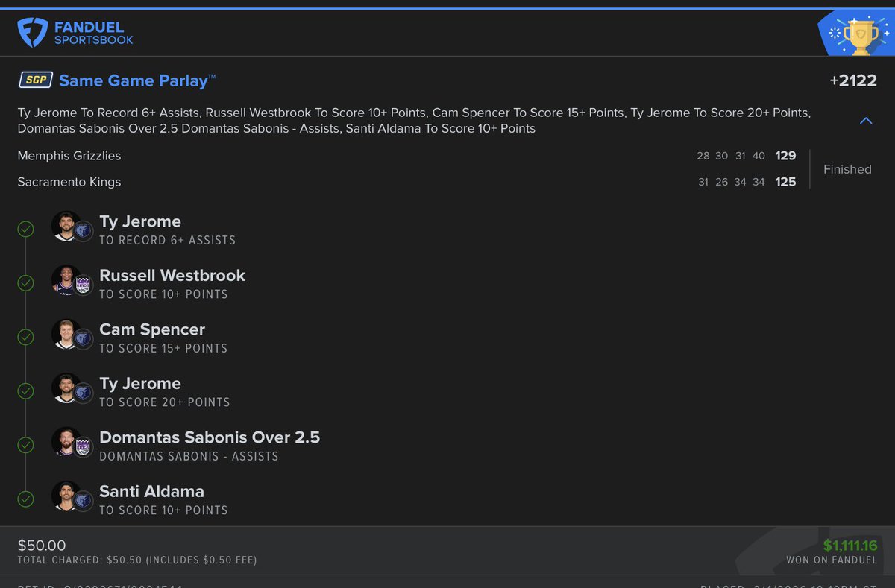The height and width of the screenshot is (588, 895).
Task: Click the green check beside Domantas Sabonis
Action: [25, 445]
